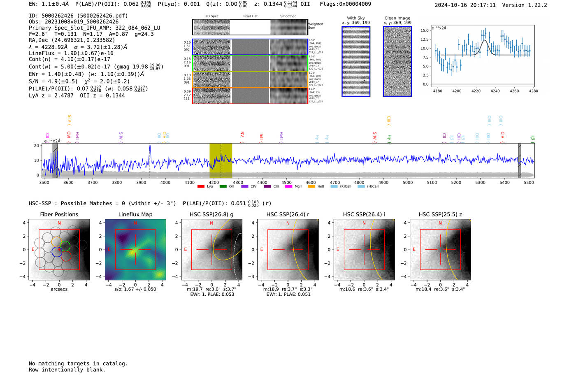Click the (H)CaII legend swatch
This screenshot has height=392, width=576.
click(361, 186)
